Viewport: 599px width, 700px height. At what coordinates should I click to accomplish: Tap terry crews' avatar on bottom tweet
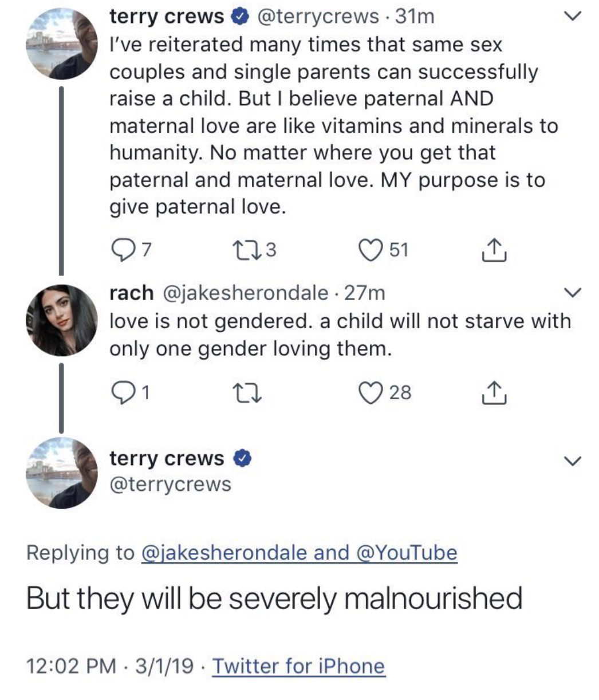click(x=62, y=472)
